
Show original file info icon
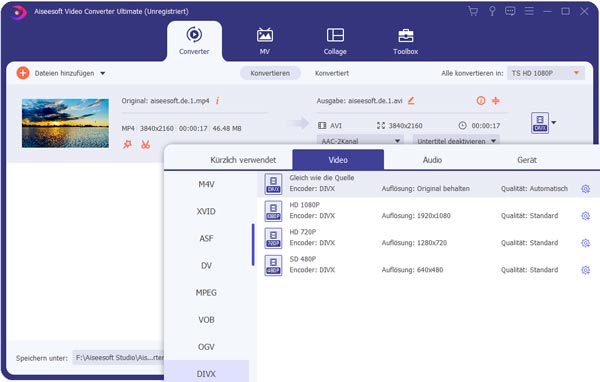tap(217, 101)
